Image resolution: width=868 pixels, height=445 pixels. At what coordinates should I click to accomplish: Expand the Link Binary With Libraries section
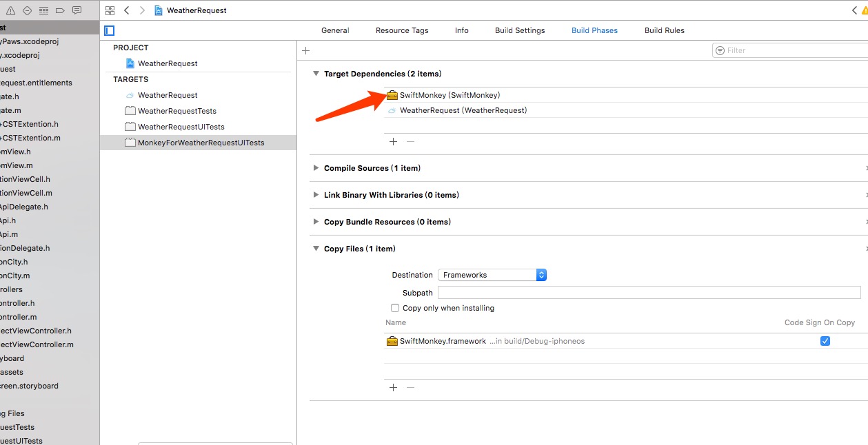pyautogui.click(x=316, y=195)
